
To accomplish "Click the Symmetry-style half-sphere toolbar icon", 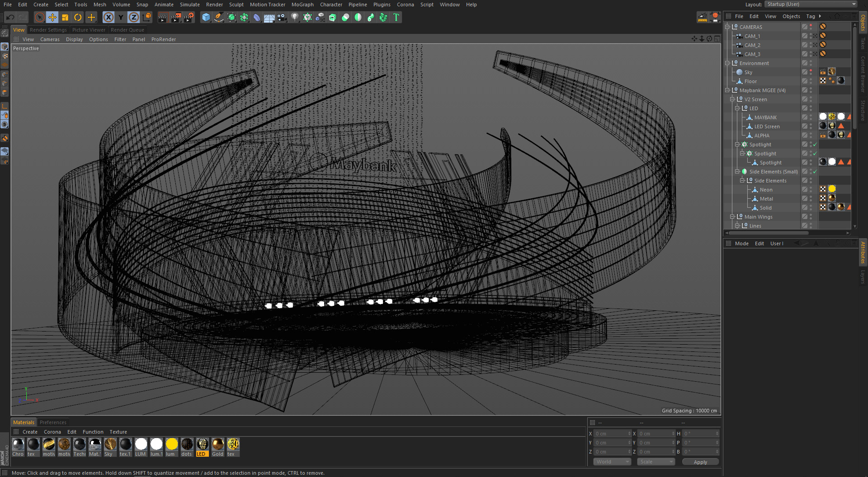I will click(x=358, y=17).
